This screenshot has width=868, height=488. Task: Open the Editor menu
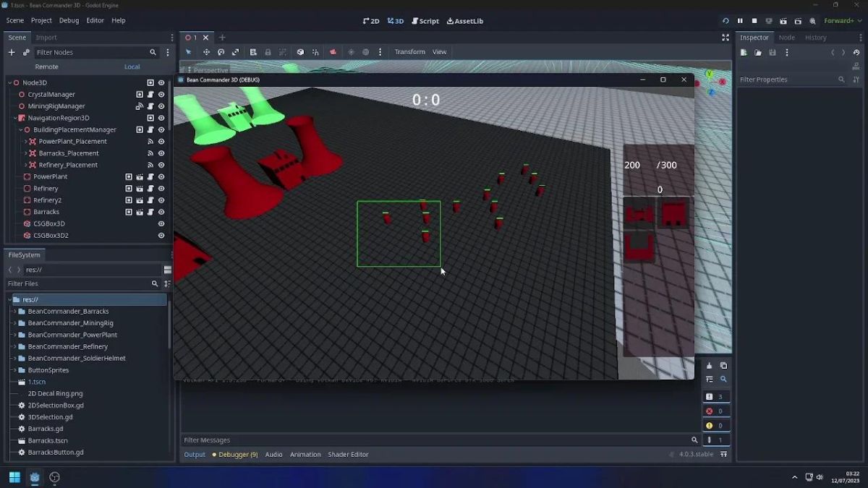pos(95,21)
